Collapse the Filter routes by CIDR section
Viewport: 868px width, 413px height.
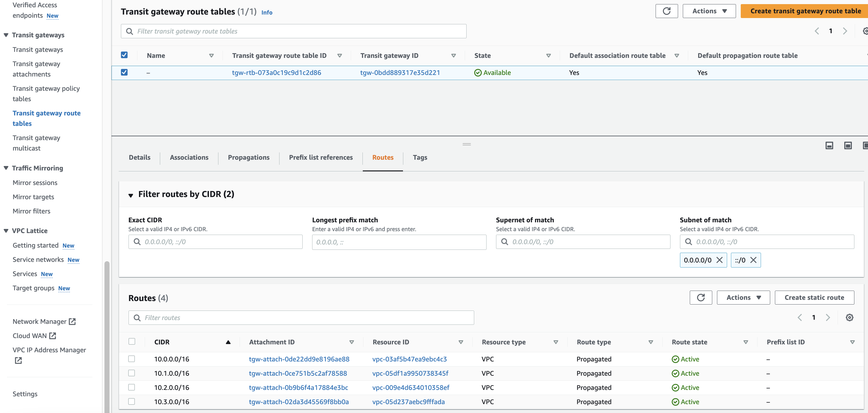131,195
